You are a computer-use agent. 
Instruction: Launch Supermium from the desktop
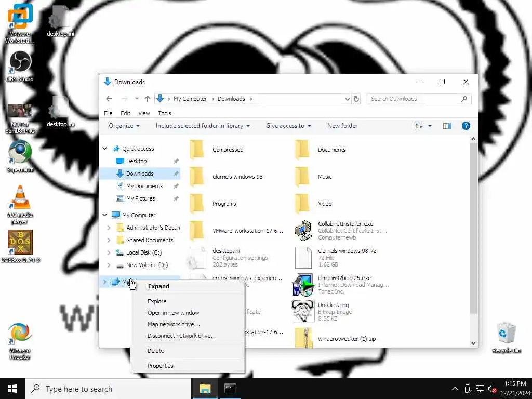[20, 156]
